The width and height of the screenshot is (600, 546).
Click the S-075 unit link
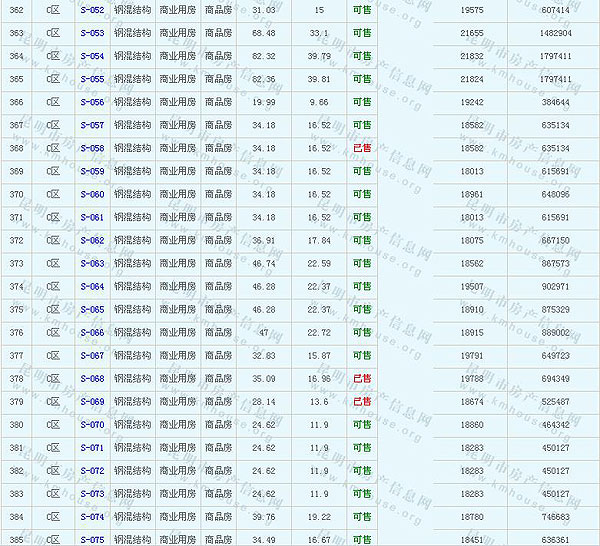click(92, 540)
